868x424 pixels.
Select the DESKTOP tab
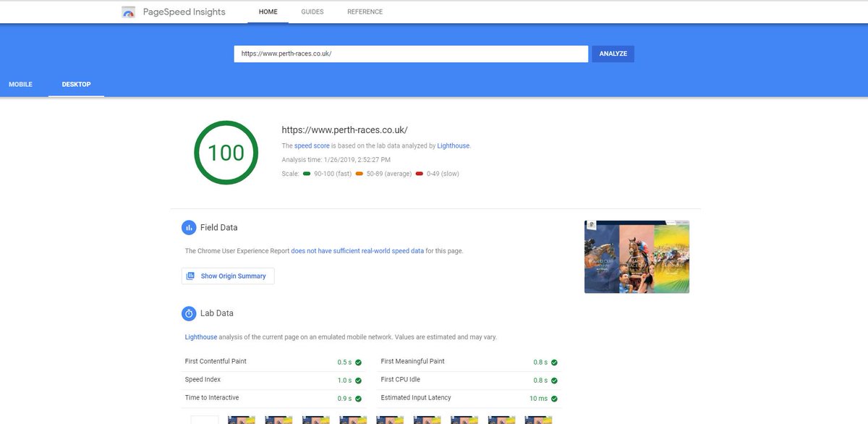(x=77, y=85)
